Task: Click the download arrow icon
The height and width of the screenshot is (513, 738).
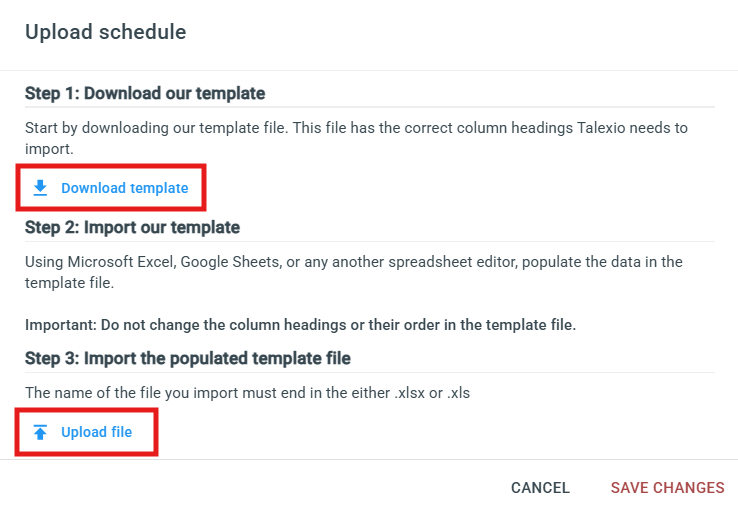Action: tap(40, 188)
